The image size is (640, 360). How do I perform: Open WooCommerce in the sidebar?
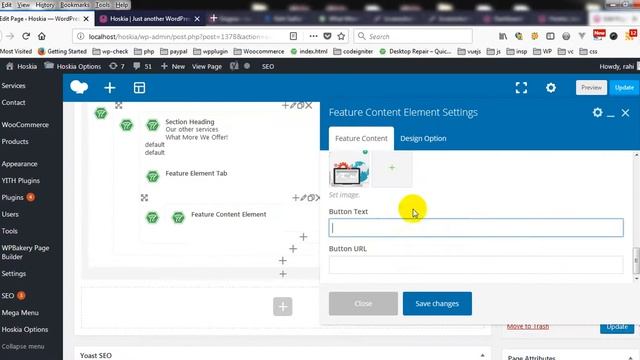pos(25,124)
